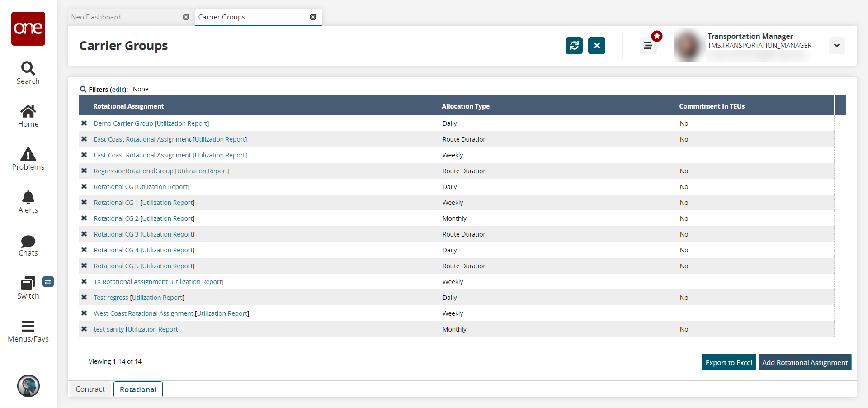The image size is (868, 408).
Task: Close the Carrier Groups tab
Action: [313, 17]
